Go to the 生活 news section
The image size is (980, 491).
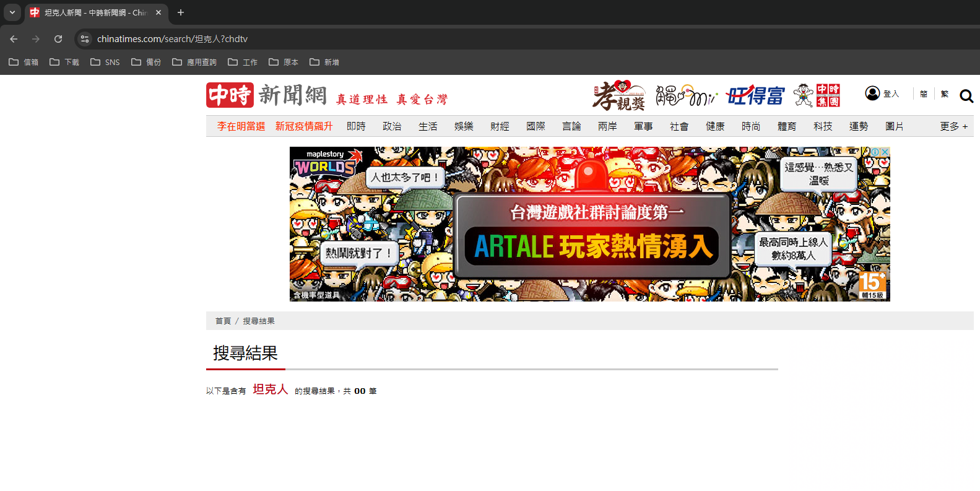point(428,126)
